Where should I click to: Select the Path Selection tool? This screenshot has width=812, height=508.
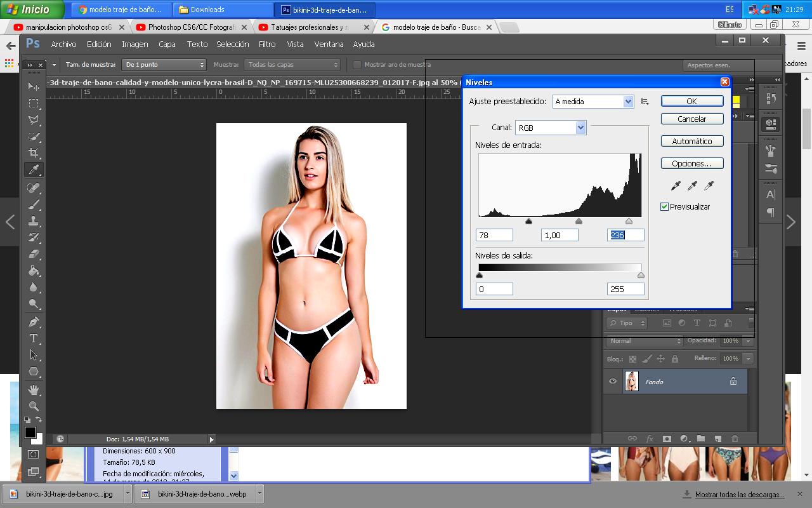[x=34, y=355]
